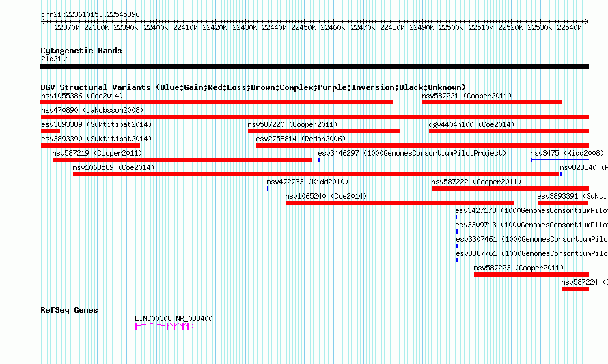Click the nsv828840 blue marker
Viewport: 608px width, 364px height.
561,174
